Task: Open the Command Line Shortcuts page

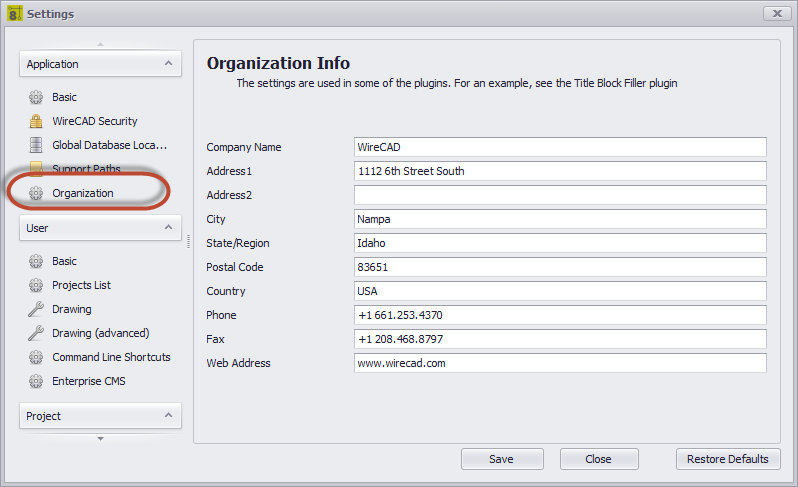Action: (x=111, y=357)
